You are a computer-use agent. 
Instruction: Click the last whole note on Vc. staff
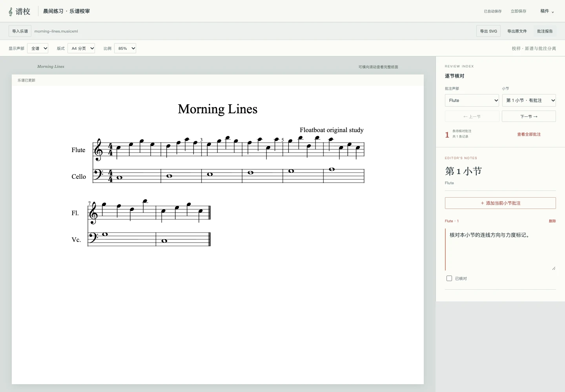pos(164,241)
